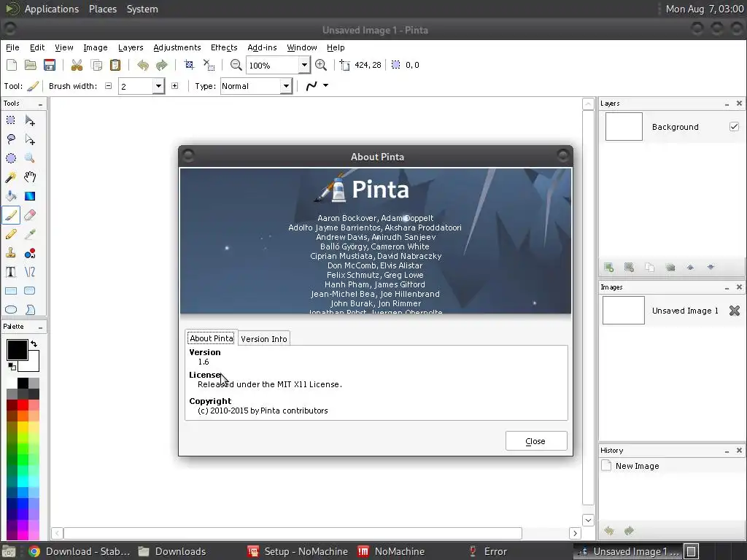Select the Text tool
This screenshot has height=560, width=747.
[10, 272]
